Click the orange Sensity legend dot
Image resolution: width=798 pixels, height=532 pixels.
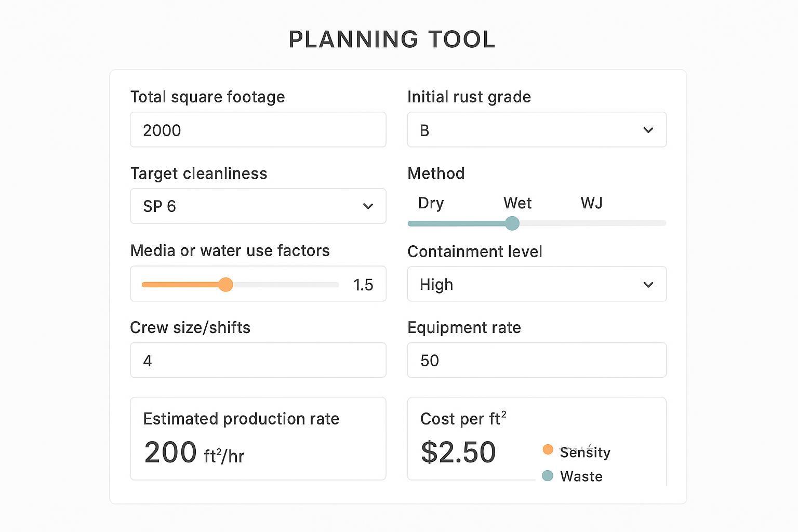point(548,449)
